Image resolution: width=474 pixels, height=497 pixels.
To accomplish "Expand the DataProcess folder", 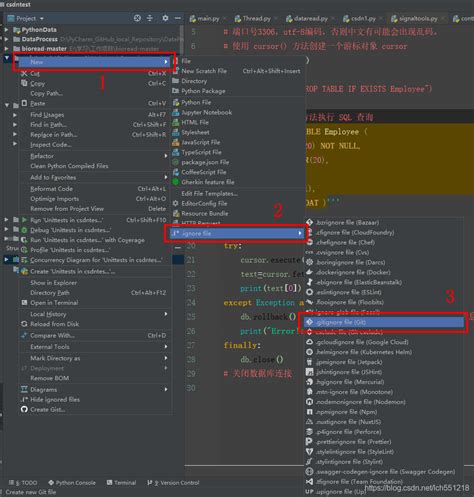I will 6,39.
